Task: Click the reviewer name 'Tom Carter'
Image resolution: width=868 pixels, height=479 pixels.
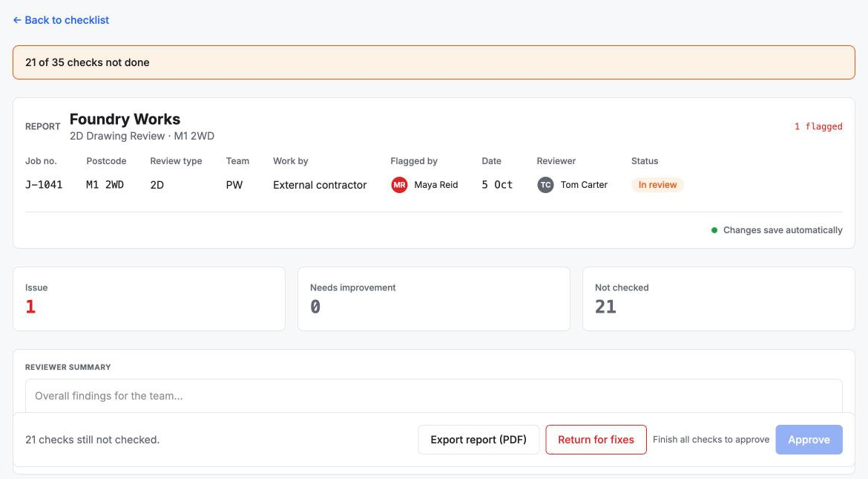Action: click(584, 185)
